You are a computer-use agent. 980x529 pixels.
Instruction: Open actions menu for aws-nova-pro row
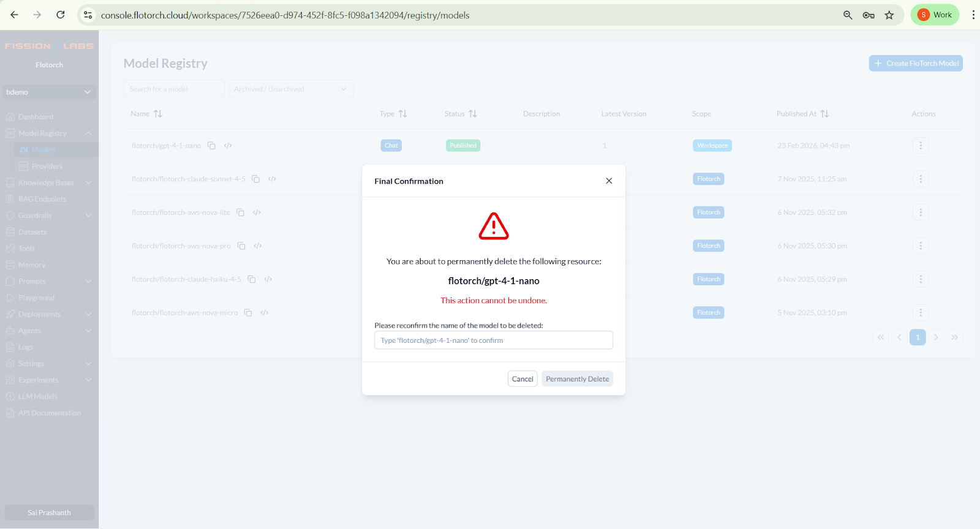(921, 246)
